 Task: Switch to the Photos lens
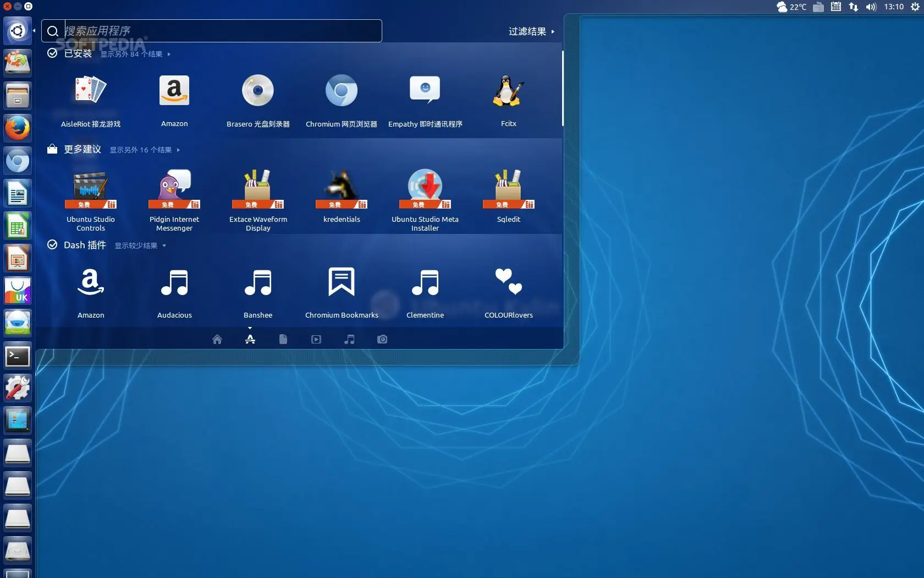coord(382,339)
